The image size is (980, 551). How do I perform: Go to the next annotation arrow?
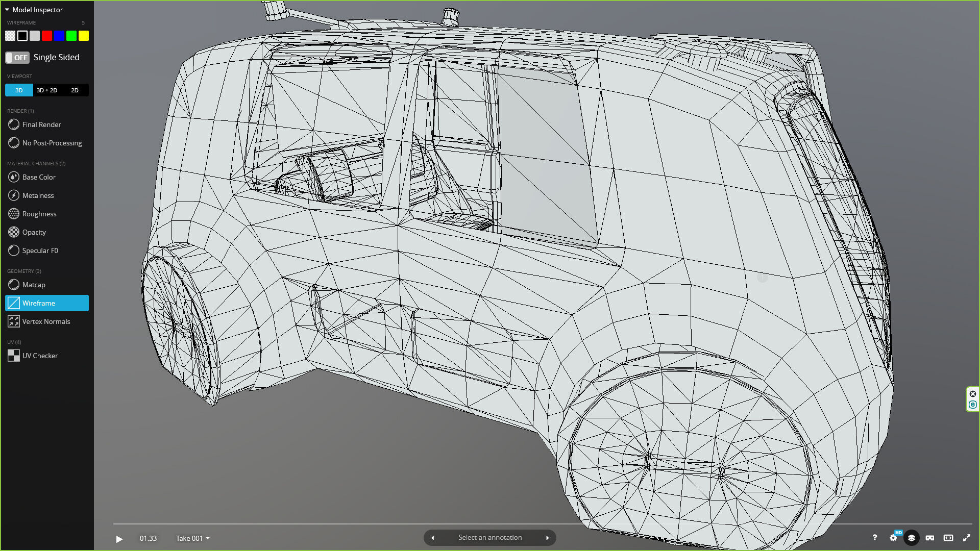pos(547,538)
